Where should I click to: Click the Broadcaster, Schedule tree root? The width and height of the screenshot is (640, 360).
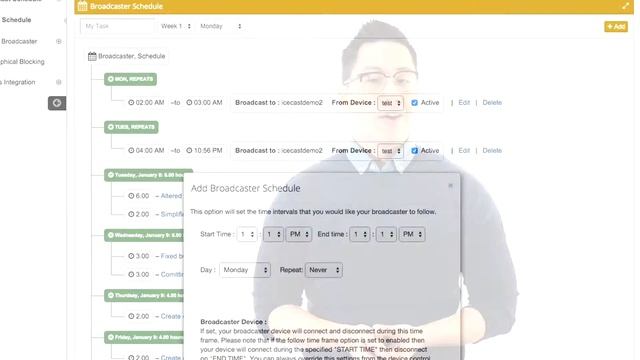127,56
